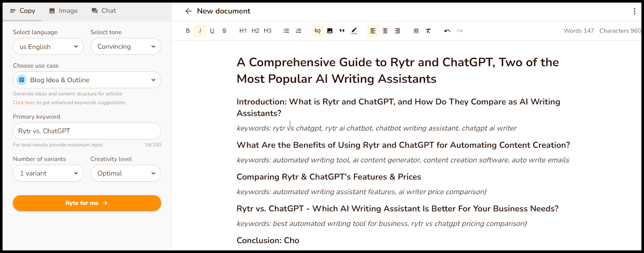Open the Blog Idea & Outline use case dropdown
The image size is (644, 253).
(x=87, y=80)
